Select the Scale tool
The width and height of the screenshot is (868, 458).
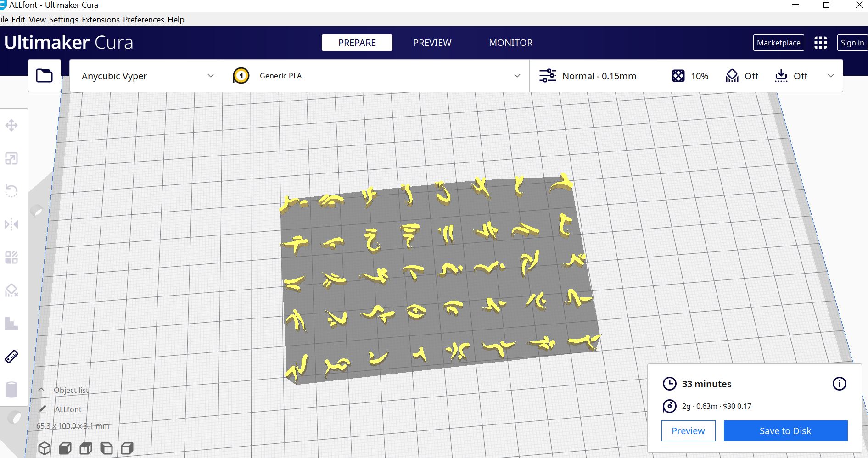[x=11, y=159]
